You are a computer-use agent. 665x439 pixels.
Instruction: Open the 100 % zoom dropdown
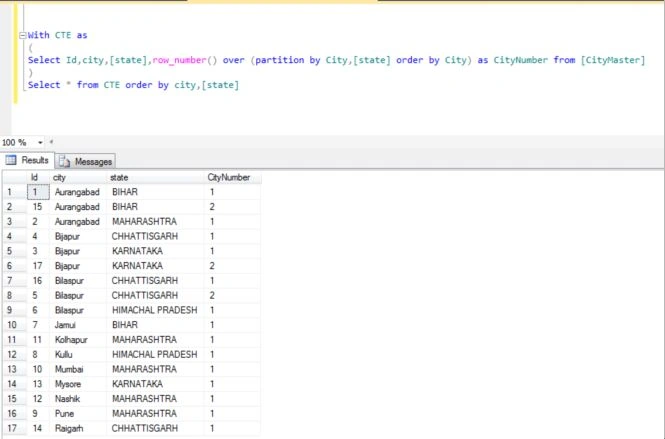(x=40, y=143)
